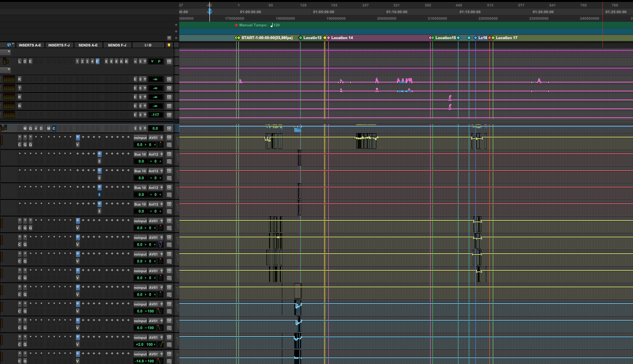This screenshot has width=633, height=364.
Task: Open first noinput track's output window icon
Action: point(169,138)
